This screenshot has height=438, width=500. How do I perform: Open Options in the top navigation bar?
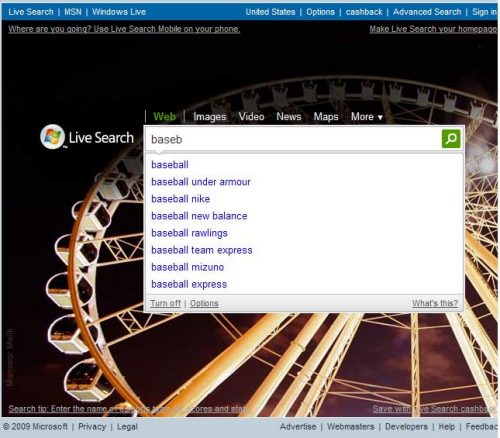click(x=320, y=12)
